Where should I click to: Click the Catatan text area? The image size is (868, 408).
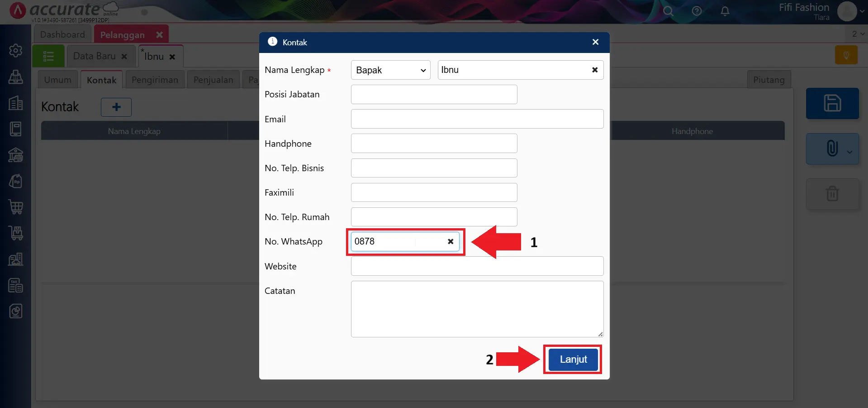477,309
